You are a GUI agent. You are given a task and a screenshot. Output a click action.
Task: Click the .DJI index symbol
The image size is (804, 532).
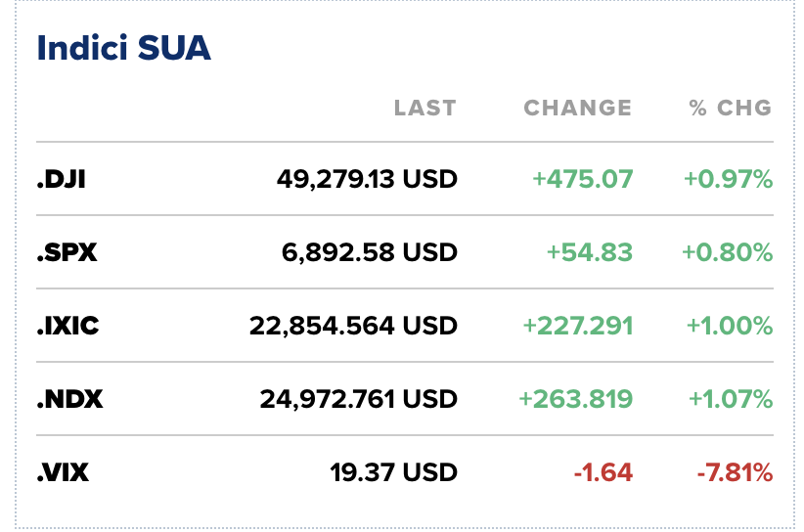point(62,180)
